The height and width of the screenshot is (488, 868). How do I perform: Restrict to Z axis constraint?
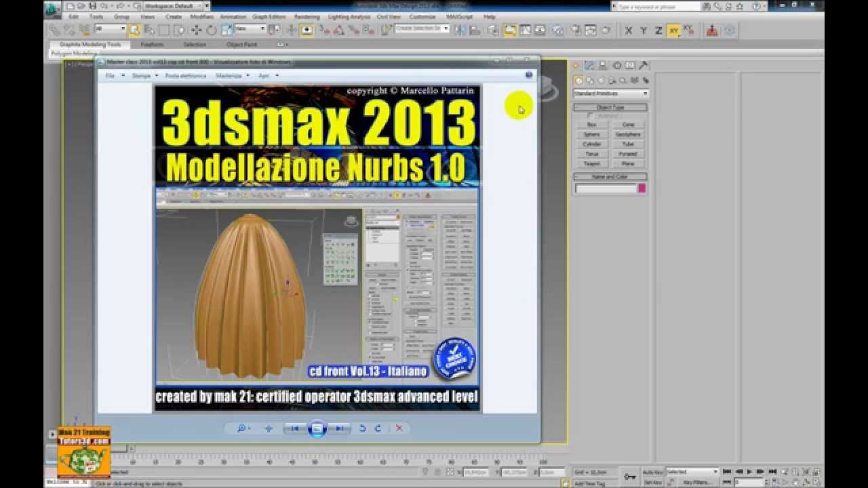658,30
